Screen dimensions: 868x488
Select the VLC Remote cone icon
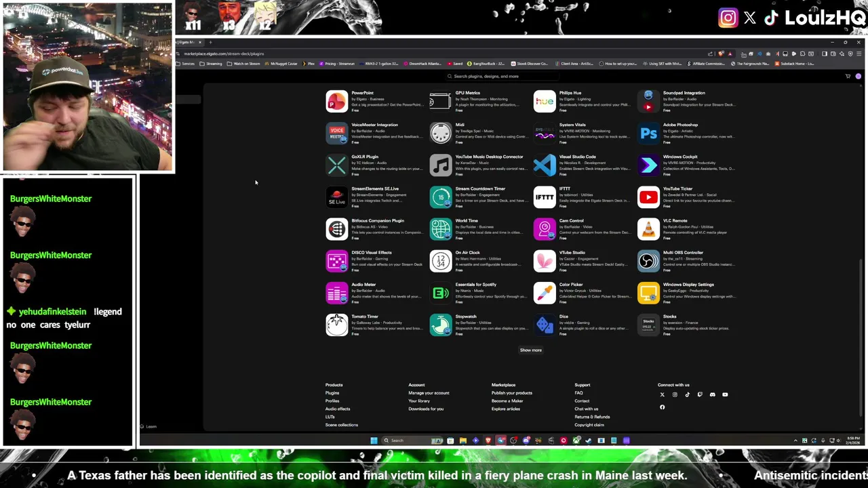[648, 229]
